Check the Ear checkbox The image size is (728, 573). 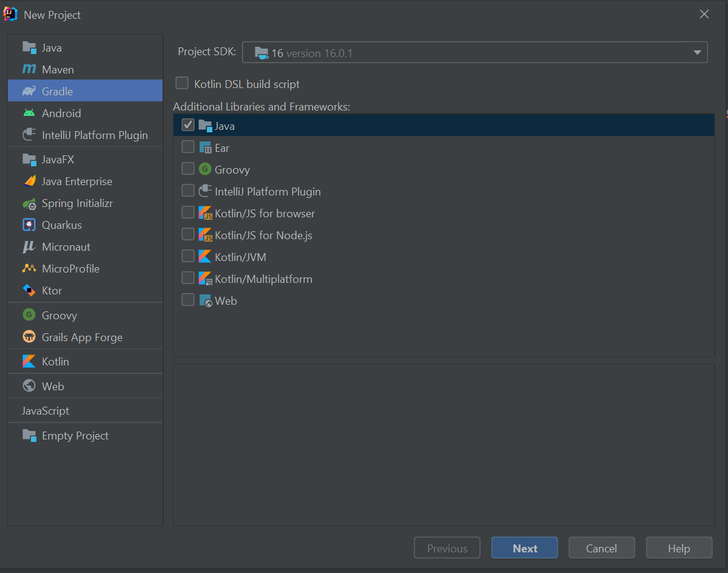pyautogui.click(x=188, y=147)
